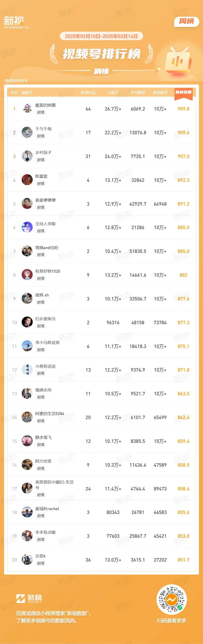The width and height of the screenshot is (203, 644).
Task: Open 雪姨and佳阳 avatar
Action: pos(27,251)
